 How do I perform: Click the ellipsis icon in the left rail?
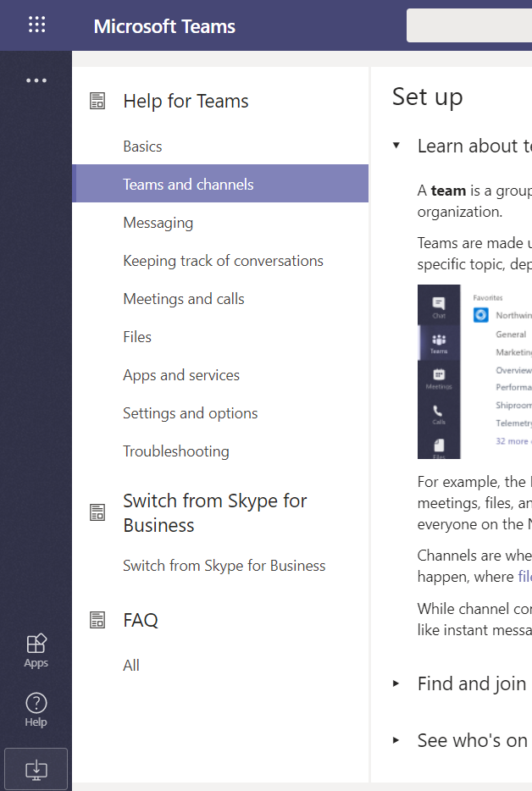[36, 80]
